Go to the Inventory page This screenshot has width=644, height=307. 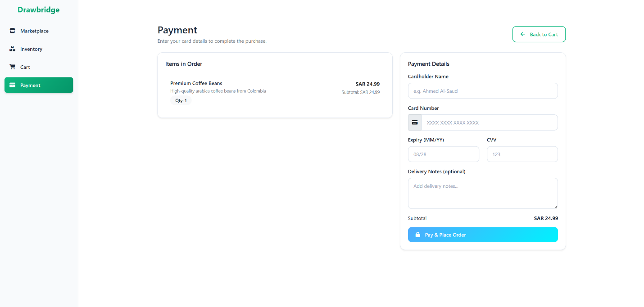pos(39,49)
